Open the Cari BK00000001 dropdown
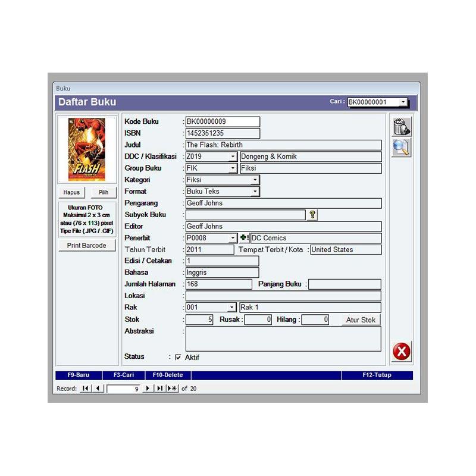Viewport: 476px width, 476px height. coord(403,102)
